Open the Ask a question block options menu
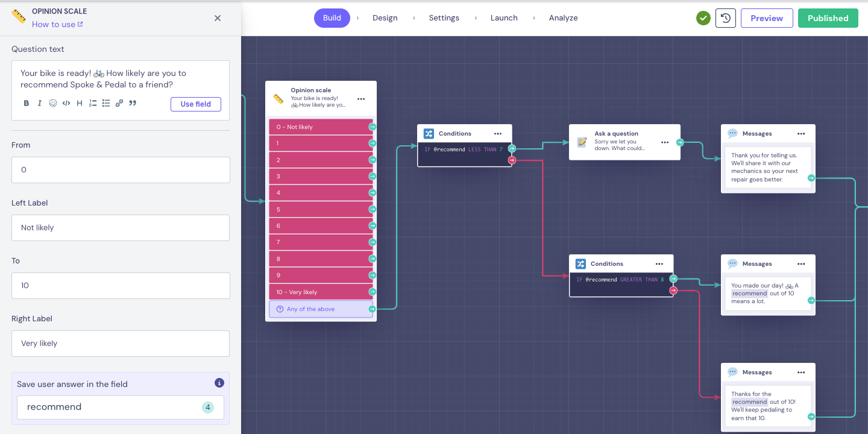Screen dimensions: 868x434 pyautogui.click(x=665, y=142)
